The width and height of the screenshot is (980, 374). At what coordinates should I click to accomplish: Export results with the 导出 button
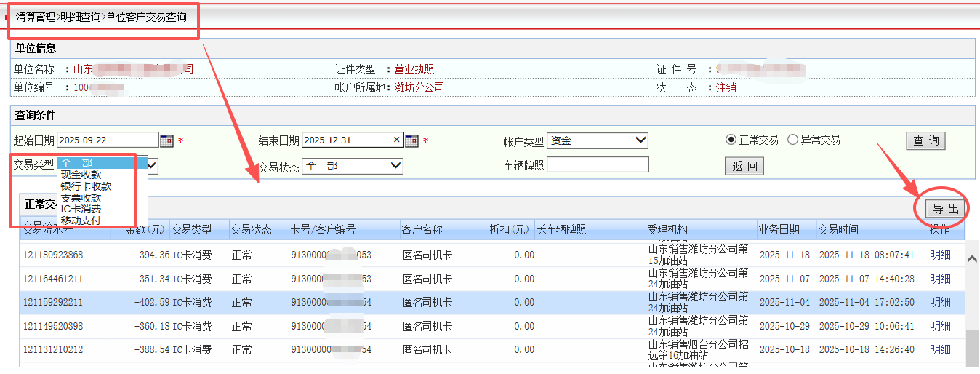click(946, 209)
